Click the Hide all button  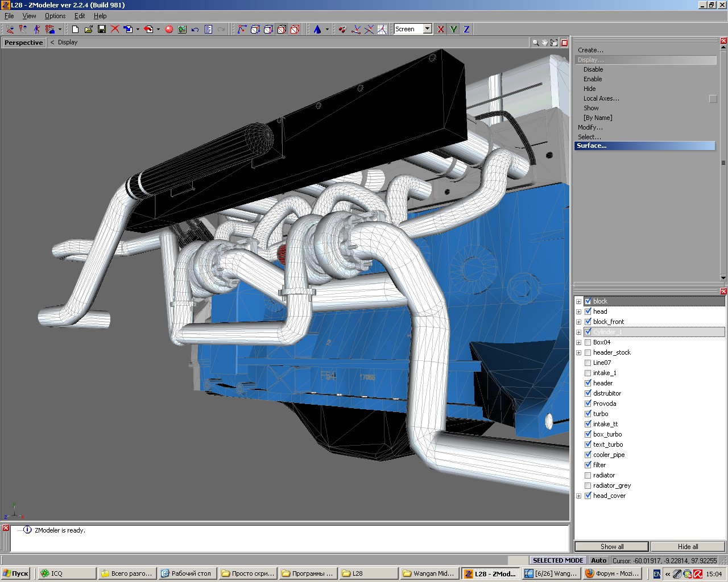(688, 546)
